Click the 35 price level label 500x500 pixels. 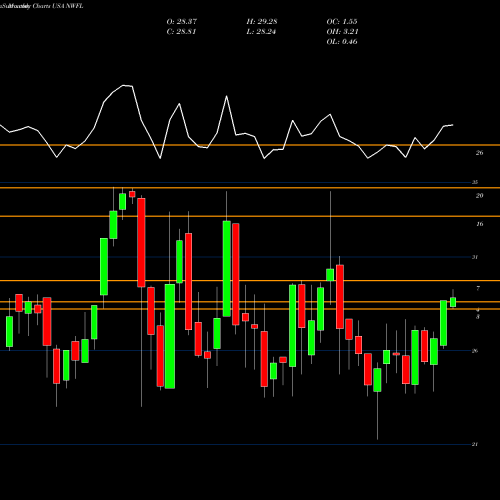[x=475, y=182]
